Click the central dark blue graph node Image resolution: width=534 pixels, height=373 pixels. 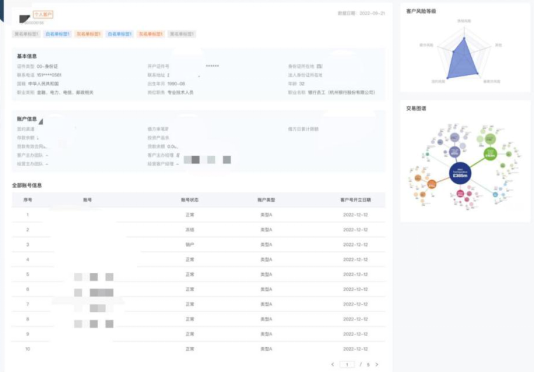460,173
